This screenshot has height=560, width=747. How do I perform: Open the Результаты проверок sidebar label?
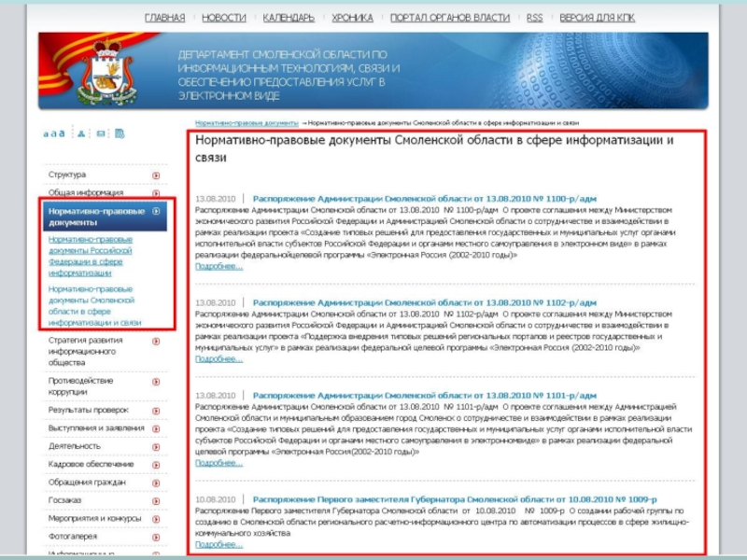click(x=89, y=410)
